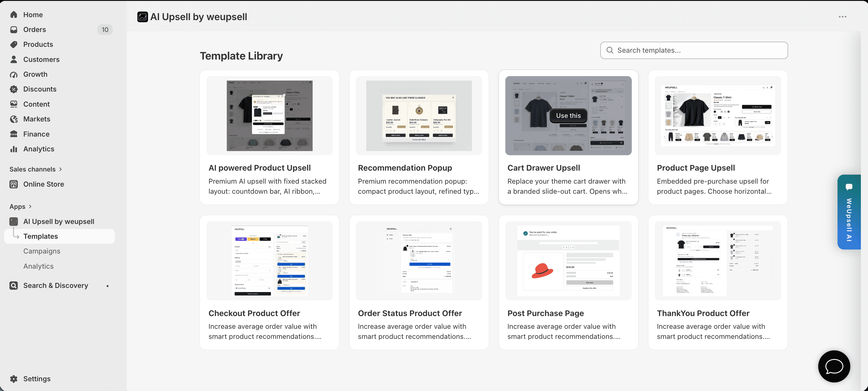Click the Customers person icon

pyautogui.click(x=14, y=59)
